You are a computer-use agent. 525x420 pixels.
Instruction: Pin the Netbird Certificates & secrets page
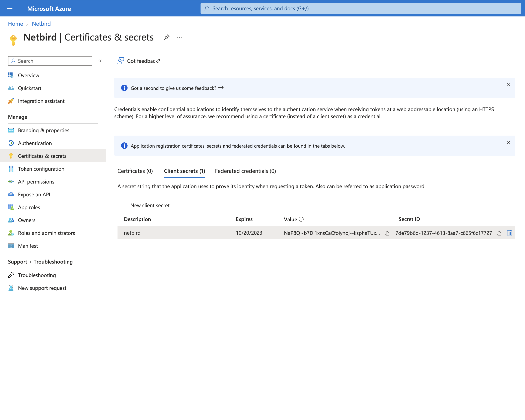point(167,37)
